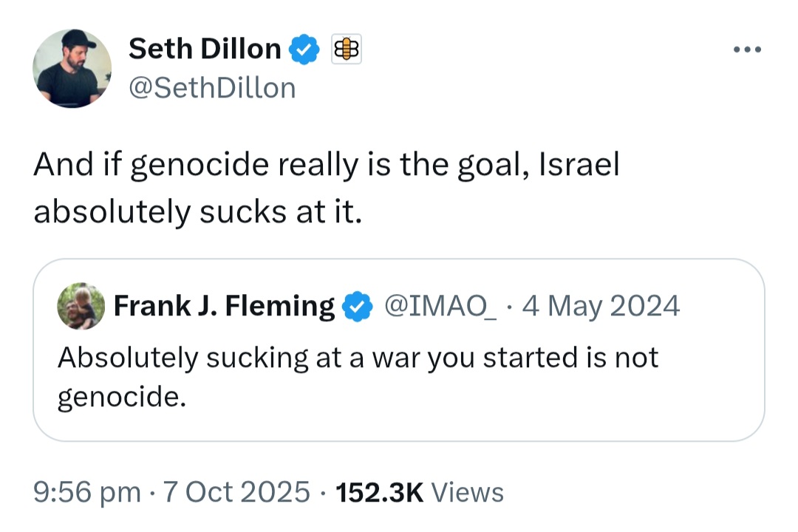This screenshot has height=532, width=798.
Task: Click the tweet's second line 'absolutely sucks at it'
Action: (197, 211)
